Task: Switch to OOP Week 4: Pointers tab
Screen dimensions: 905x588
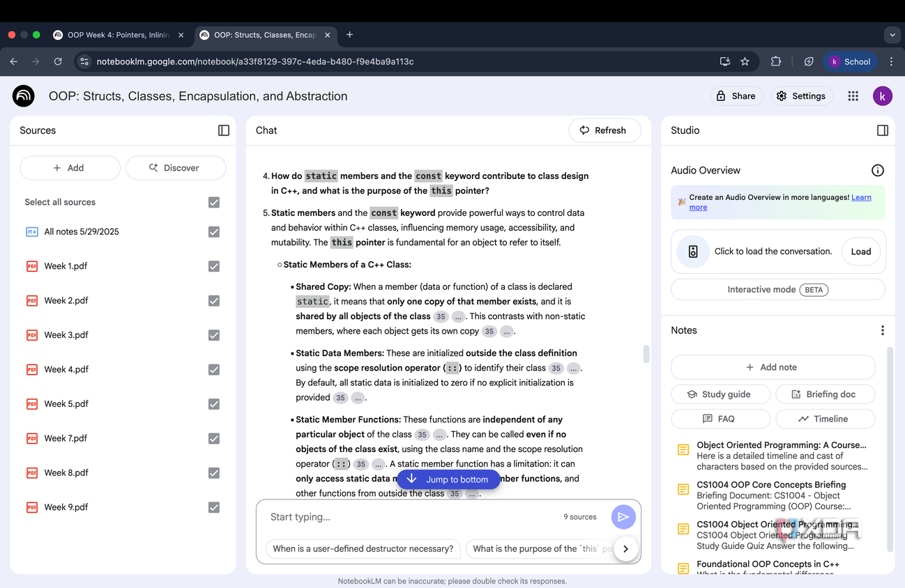Action: (119, 35)
